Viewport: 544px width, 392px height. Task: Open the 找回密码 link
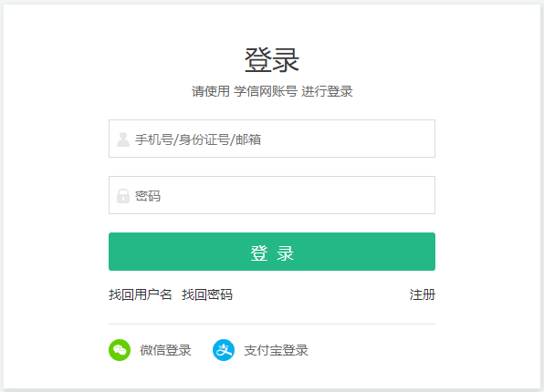207,294
